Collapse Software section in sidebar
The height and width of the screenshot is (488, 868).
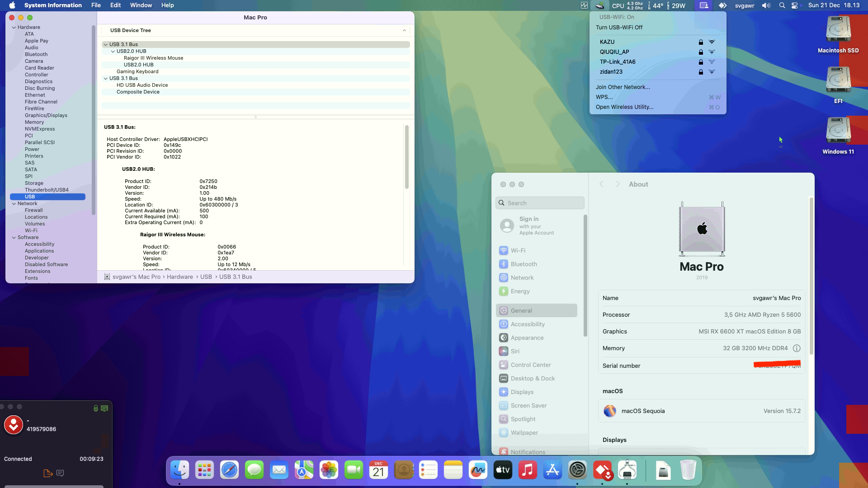tap(14, 237)
